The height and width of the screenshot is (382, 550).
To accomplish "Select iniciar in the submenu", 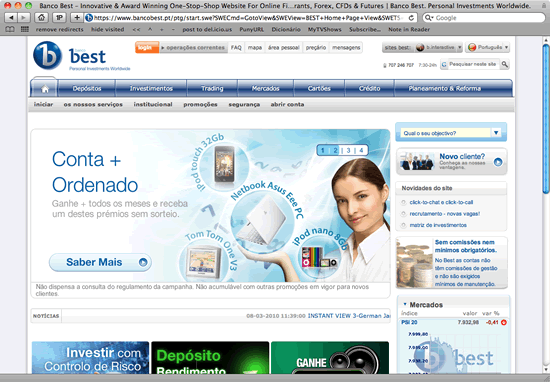I will coord(43,105).
